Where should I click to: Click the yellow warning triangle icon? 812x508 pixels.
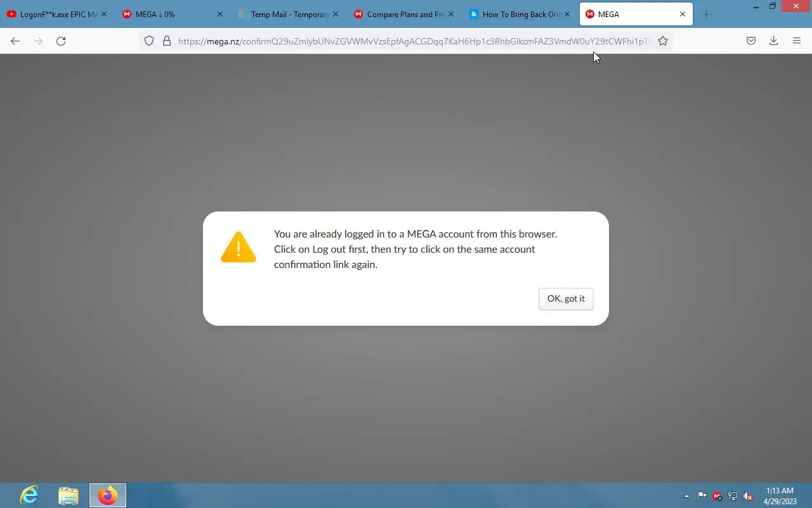[x=239, y=247]
